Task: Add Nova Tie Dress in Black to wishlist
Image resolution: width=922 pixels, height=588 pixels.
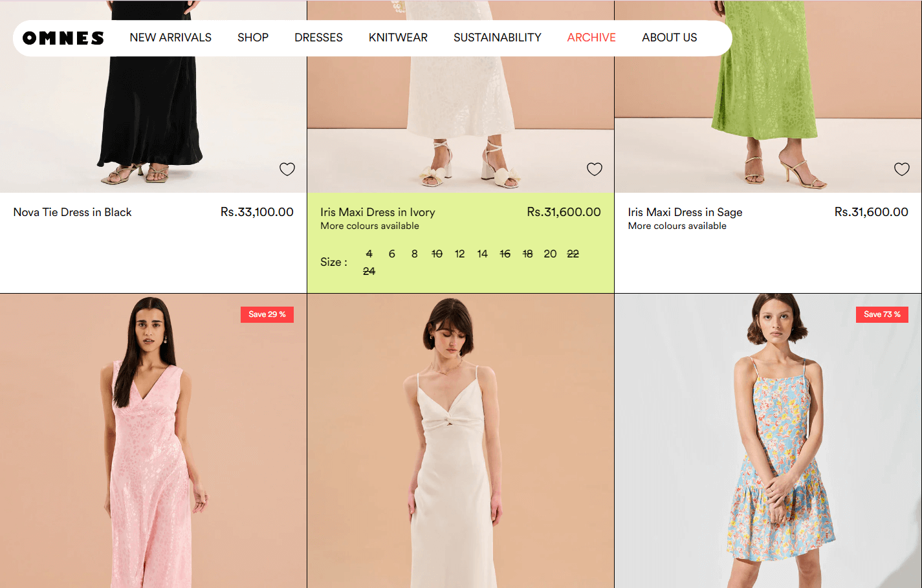Action: point(287,169)
